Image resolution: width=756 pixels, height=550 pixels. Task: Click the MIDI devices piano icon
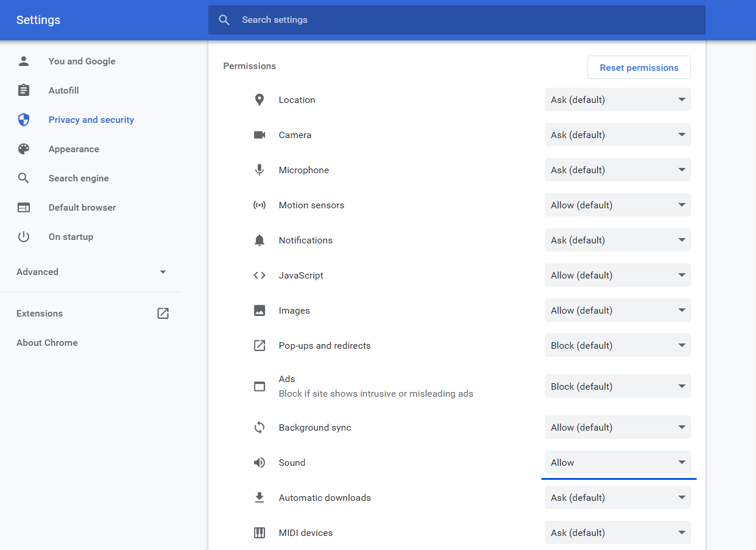point(259,532)
